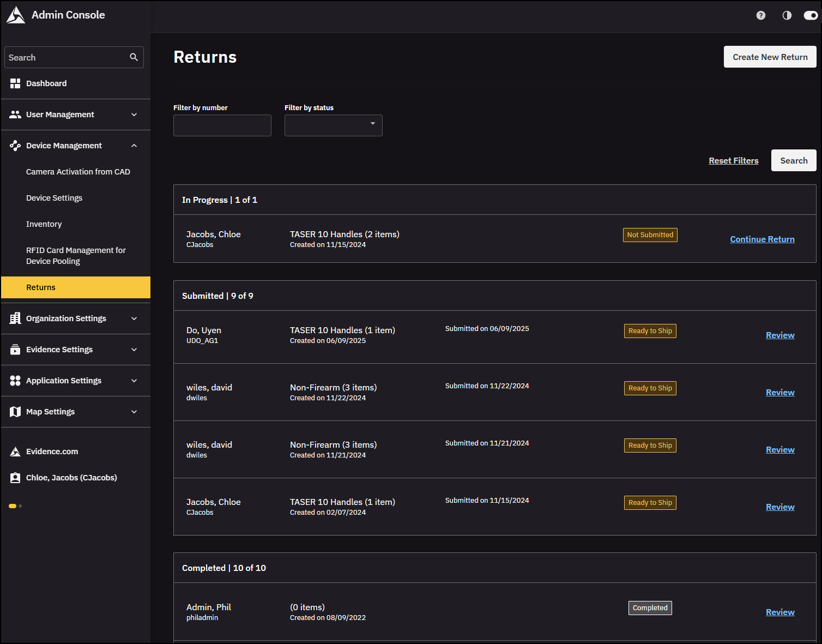Click the Create New Return button
The width and height of the screenshot is (822, 644).
coord(770,57)
